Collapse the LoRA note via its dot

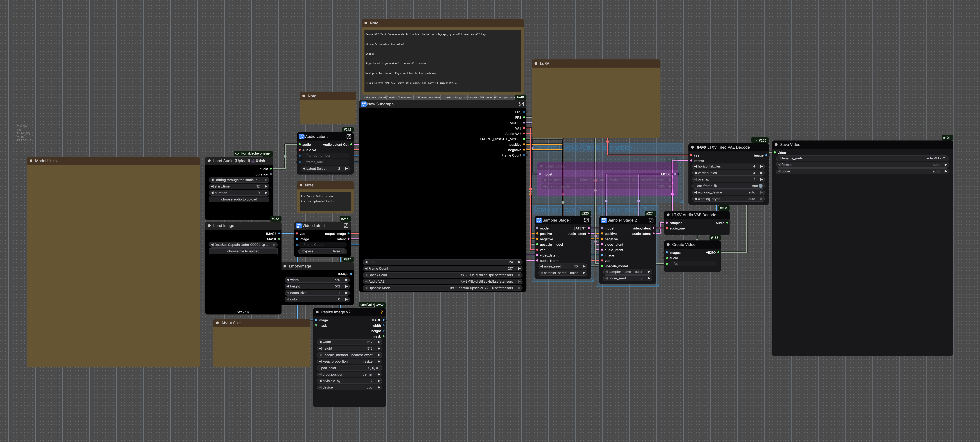coord(536,64)
